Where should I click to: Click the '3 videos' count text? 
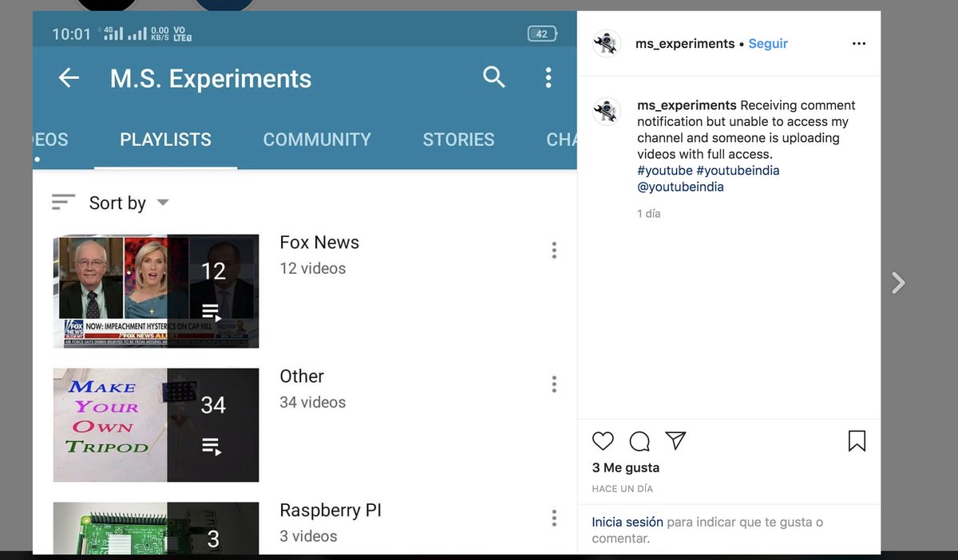click(x=308, y=537)
